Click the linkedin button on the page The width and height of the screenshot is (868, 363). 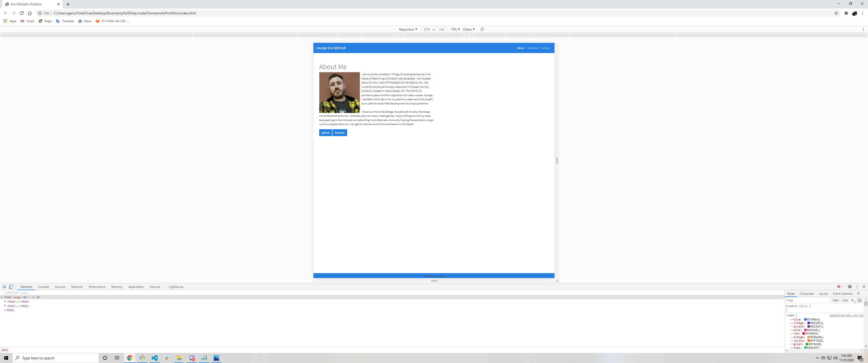tap(340, 133)
